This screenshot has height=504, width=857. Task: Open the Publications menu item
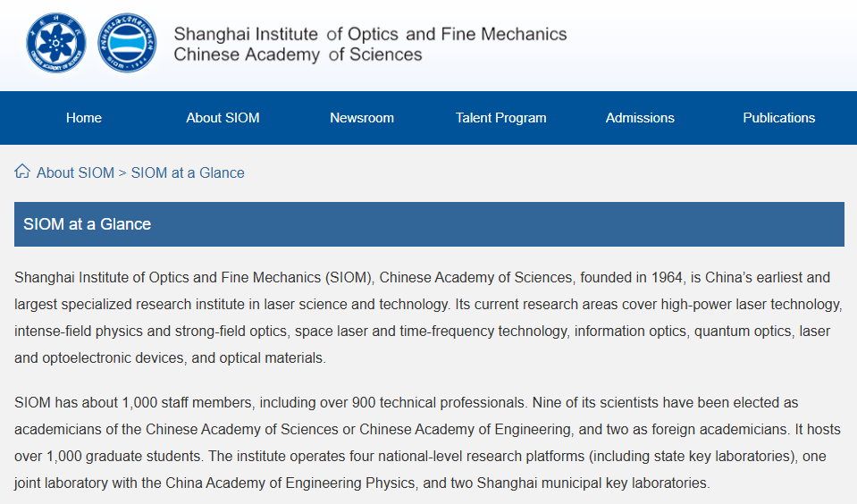point(779,118)
